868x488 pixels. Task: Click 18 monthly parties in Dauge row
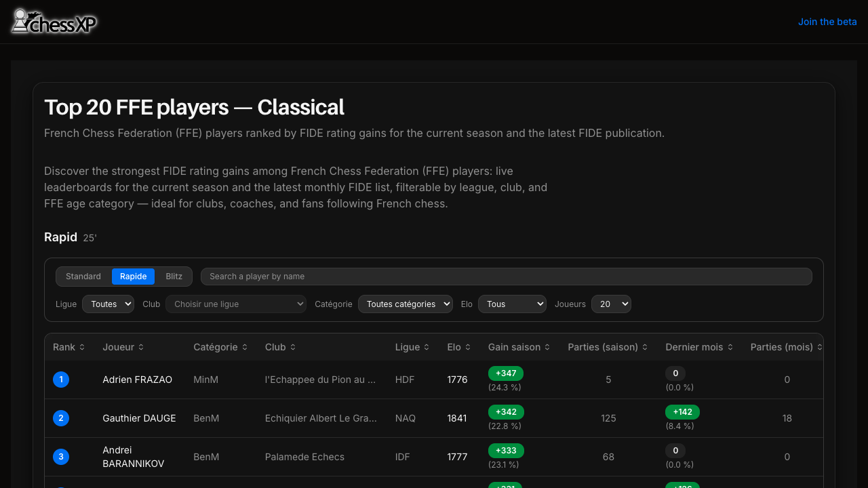[787, 418]
